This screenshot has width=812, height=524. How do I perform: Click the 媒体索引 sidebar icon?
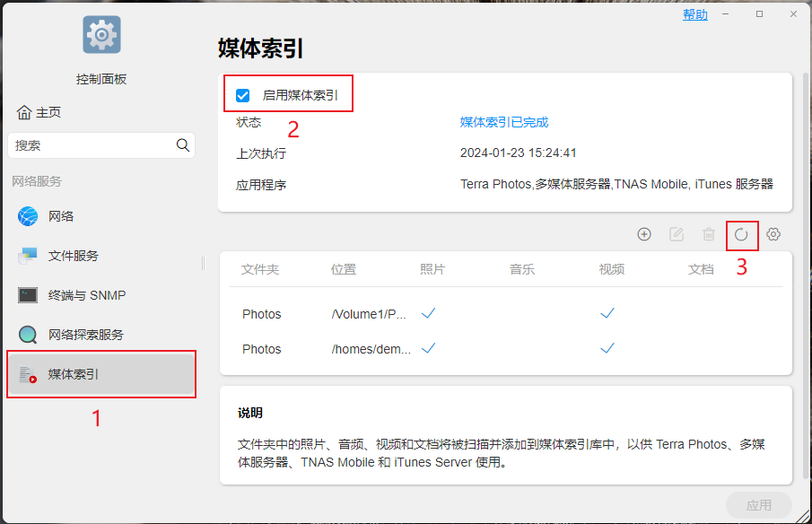(x=28, y=374)
